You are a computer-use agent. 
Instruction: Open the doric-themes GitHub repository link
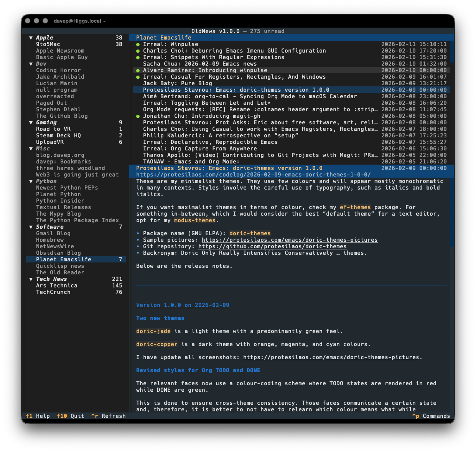click(272, 246)
